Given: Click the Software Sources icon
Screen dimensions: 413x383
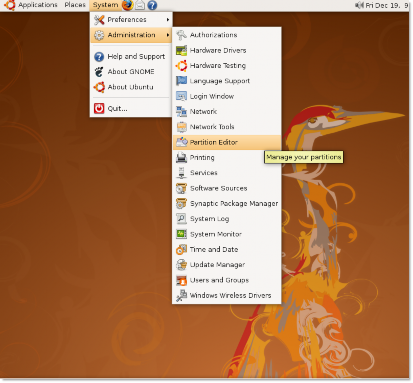Looking at the screenshot, I should [181, 188].
